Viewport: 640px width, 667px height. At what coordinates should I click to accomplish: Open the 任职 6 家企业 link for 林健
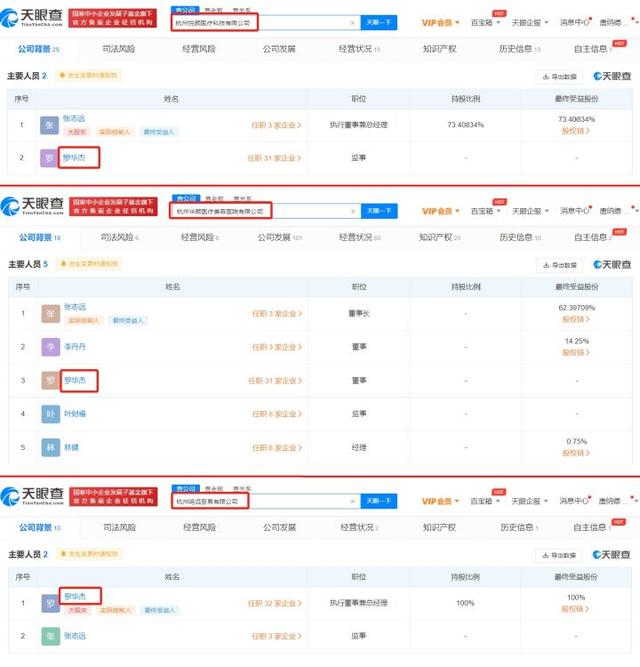click(x=277, y=448)
